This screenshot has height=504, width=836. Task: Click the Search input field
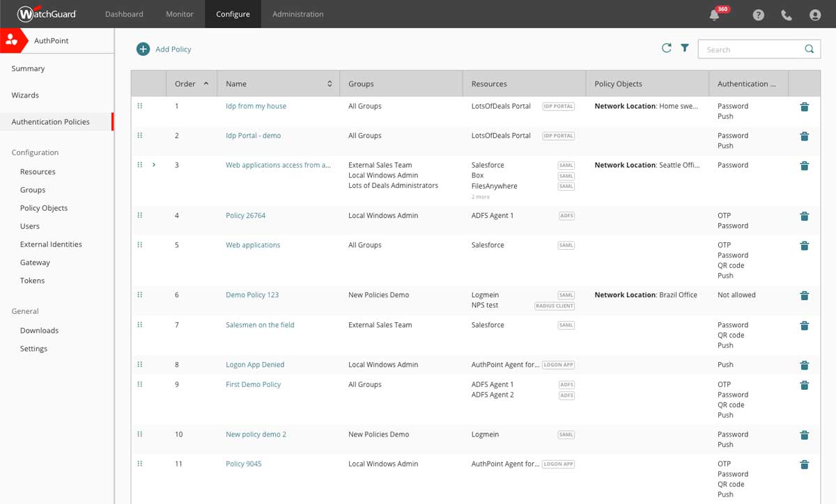[752, 49]
